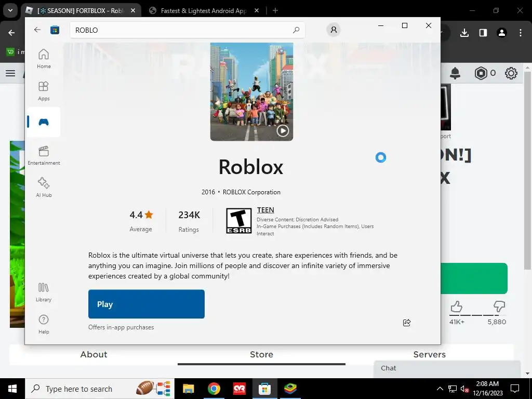
Task: Click thumbs up on FORTBLOX page
Action: coord(456,307)
